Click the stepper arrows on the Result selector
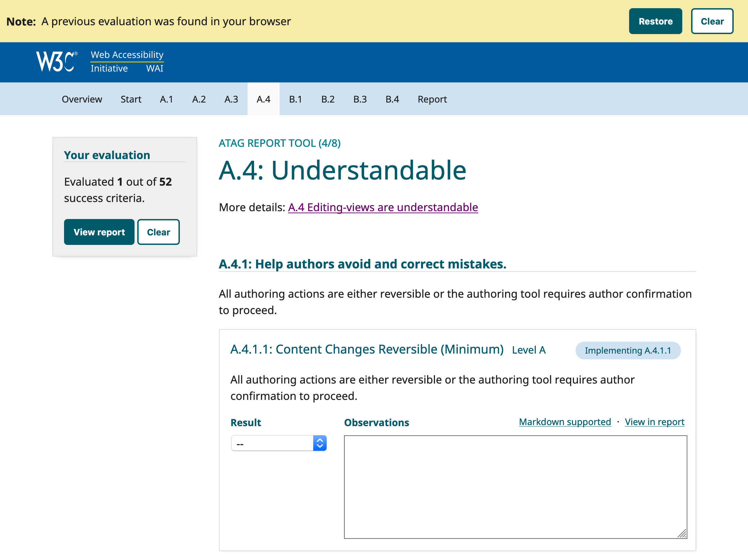This screenshot has height=560, width=748. point(320,443)
